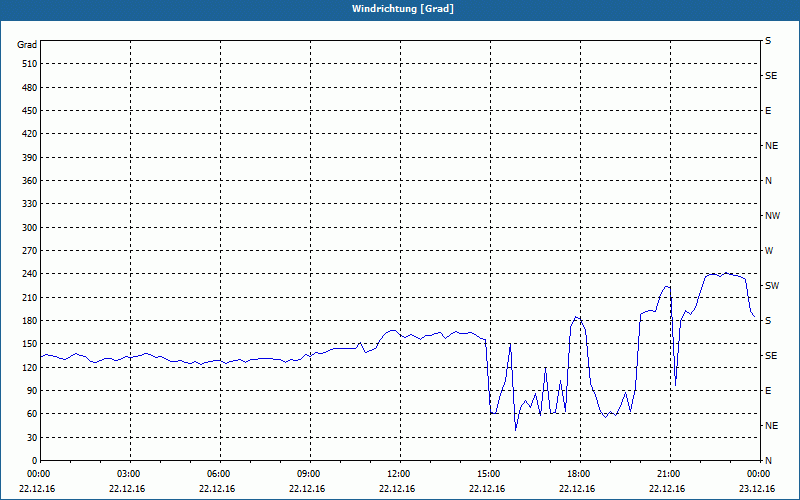Select the 330 value on the degree axis
800x500 pixels.
(x=29, y=204)
